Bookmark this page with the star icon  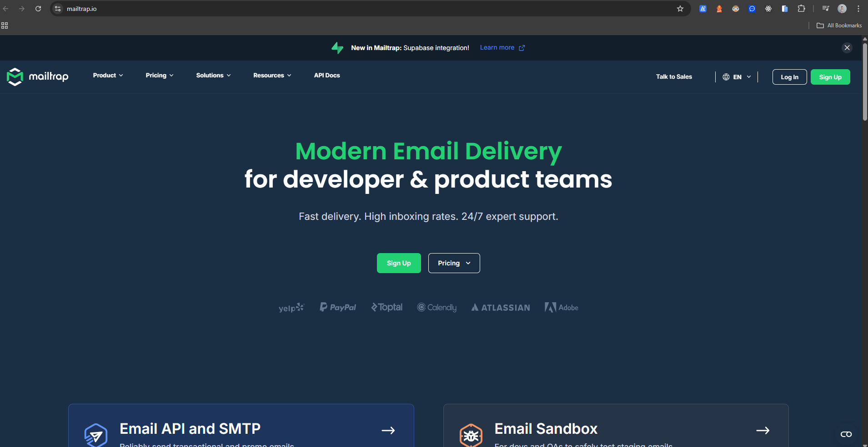pyautogui.click(x=680, y=9)
